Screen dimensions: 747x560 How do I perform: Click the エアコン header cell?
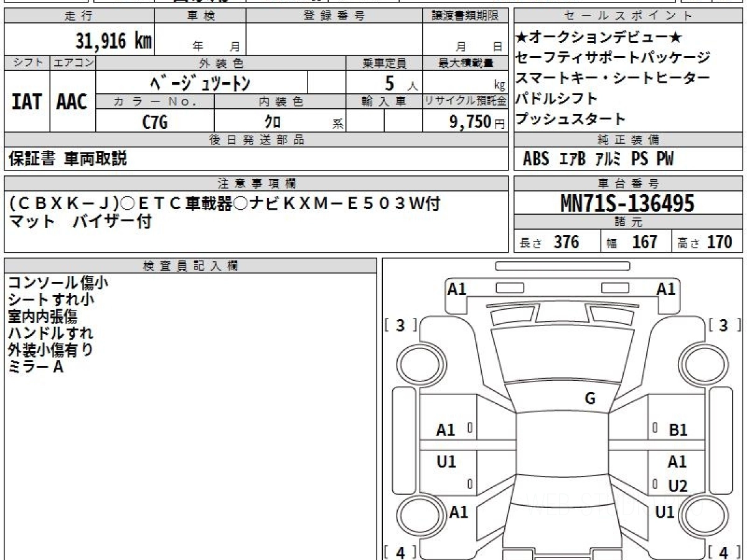[73, 63]
